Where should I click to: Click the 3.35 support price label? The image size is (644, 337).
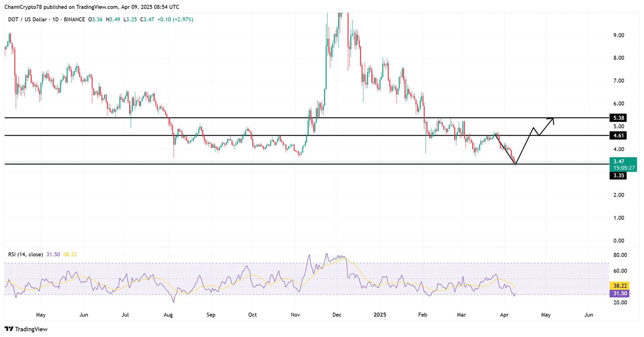click(x=618, y=176)
